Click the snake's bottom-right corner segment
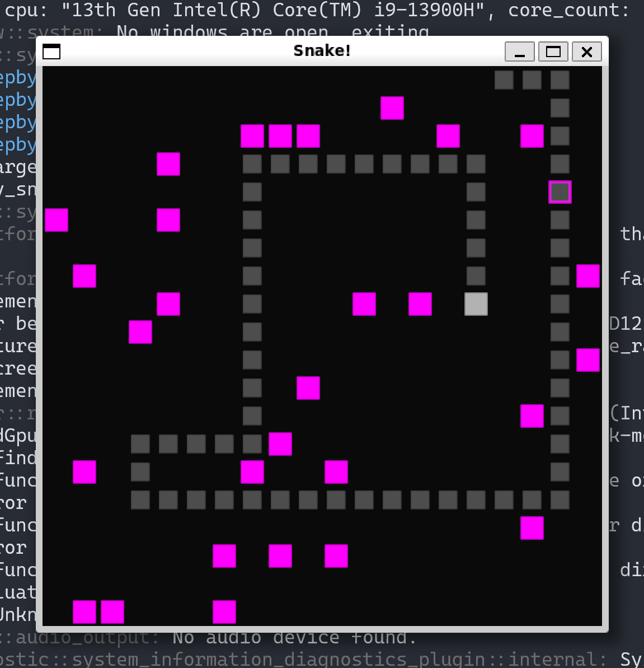 pyautogui.click(x=560, y=500)
